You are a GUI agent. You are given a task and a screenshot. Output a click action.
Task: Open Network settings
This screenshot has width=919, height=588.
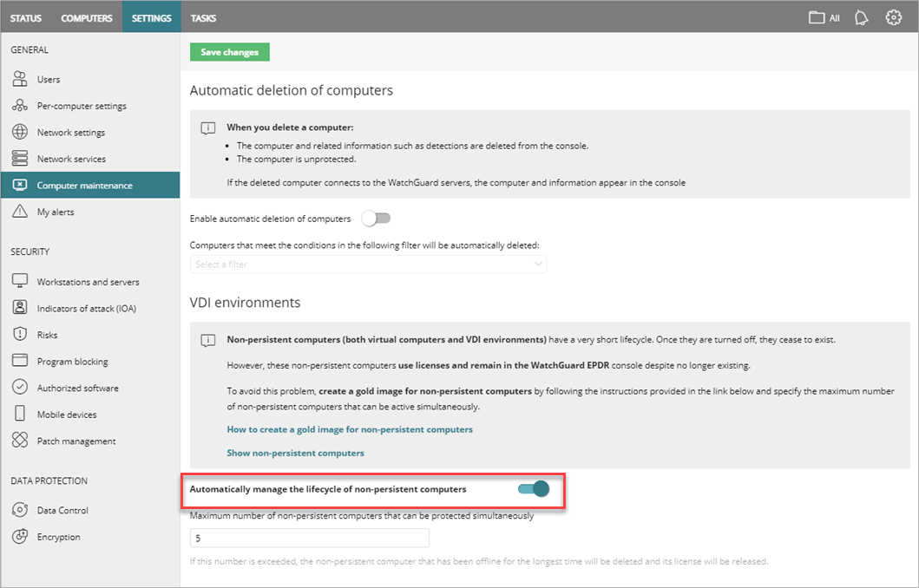tap(69, 132)
